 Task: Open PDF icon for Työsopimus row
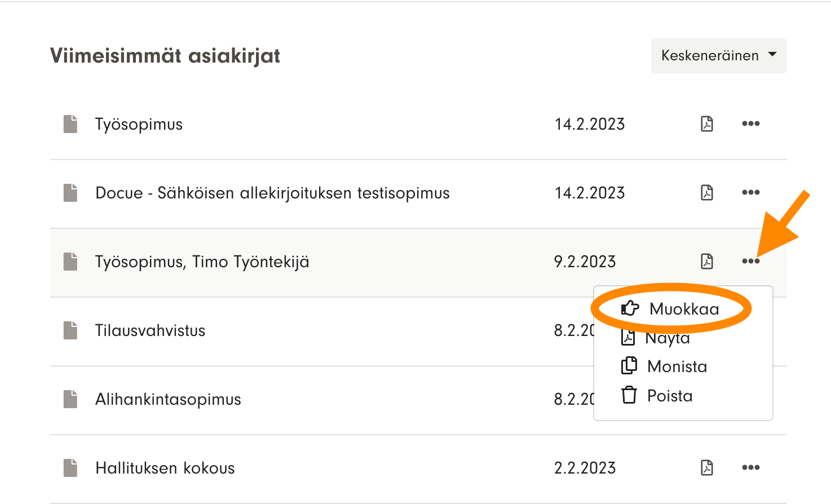point(707,124)
